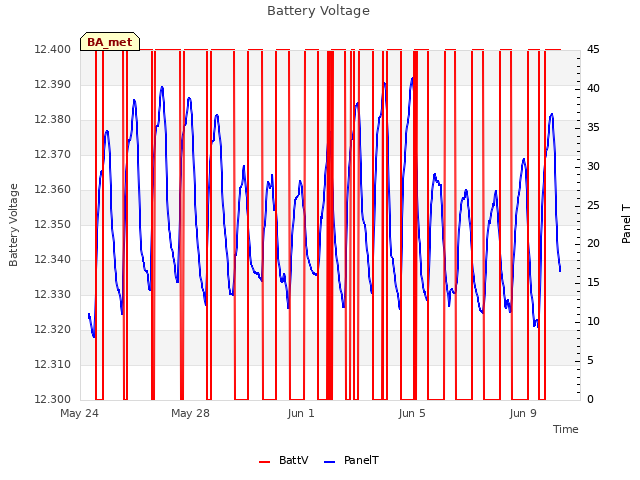Viewport: 640px width, 480px height.
Task: Click the left axis label Battery Voltage
Action: tap(13, 225)
